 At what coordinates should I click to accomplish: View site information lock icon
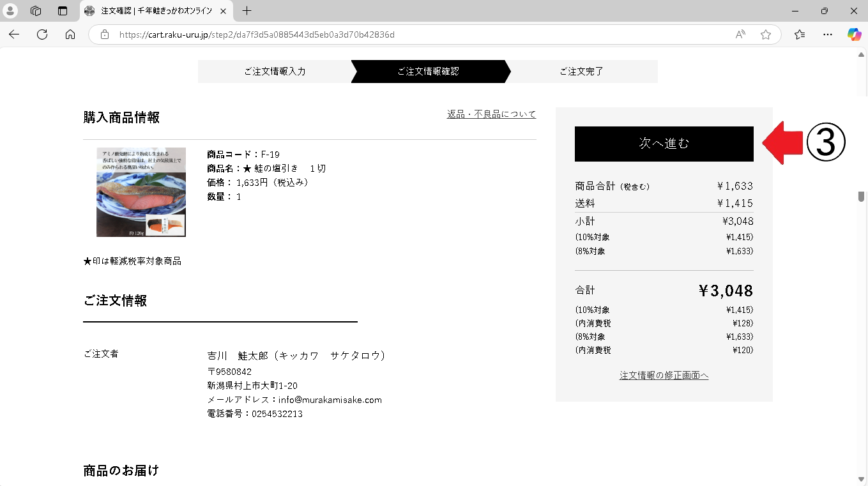(x=104, y=34)
